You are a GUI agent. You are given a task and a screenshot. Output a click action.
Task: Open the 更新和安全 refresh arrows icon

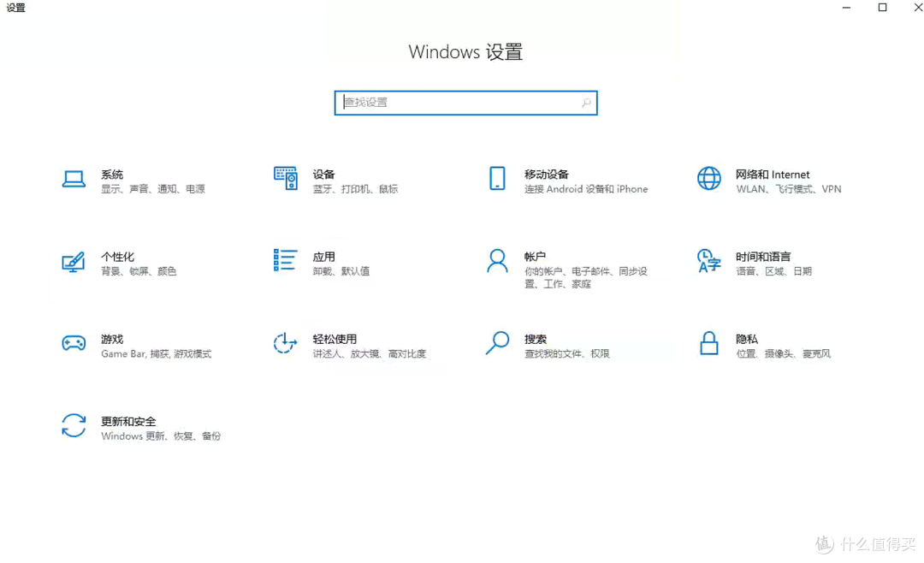click(x=74, y=425)
